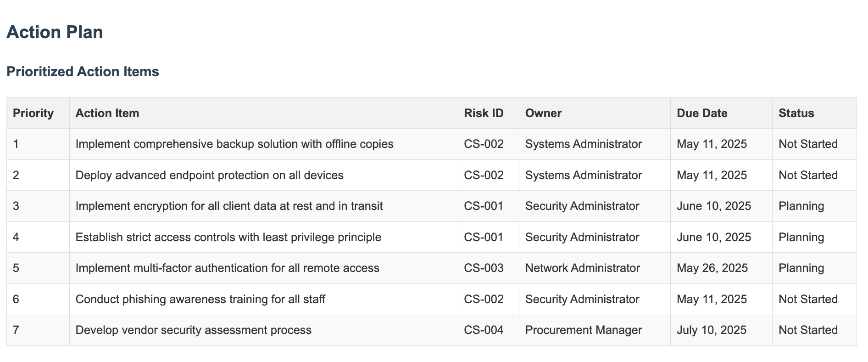Screen dimensions: 868x362
Task: Click the Procurement Manager owner cell
Action: point(583,330)
